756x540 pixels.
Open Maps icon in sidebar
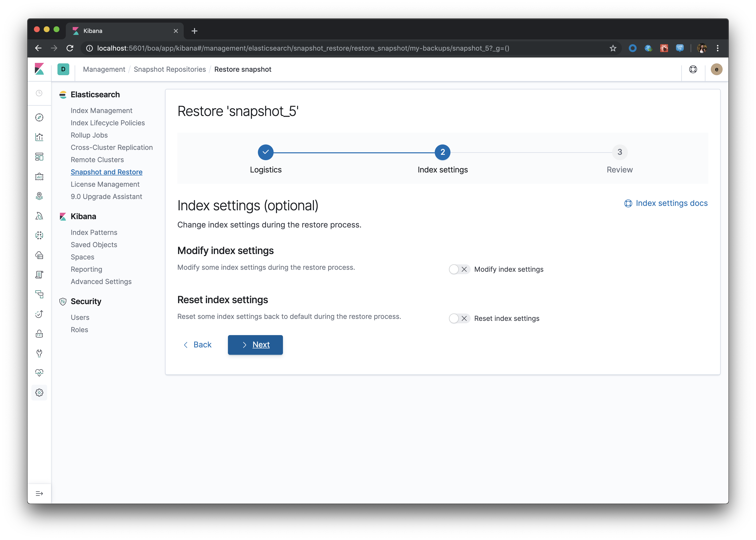[x=39, y=196]
